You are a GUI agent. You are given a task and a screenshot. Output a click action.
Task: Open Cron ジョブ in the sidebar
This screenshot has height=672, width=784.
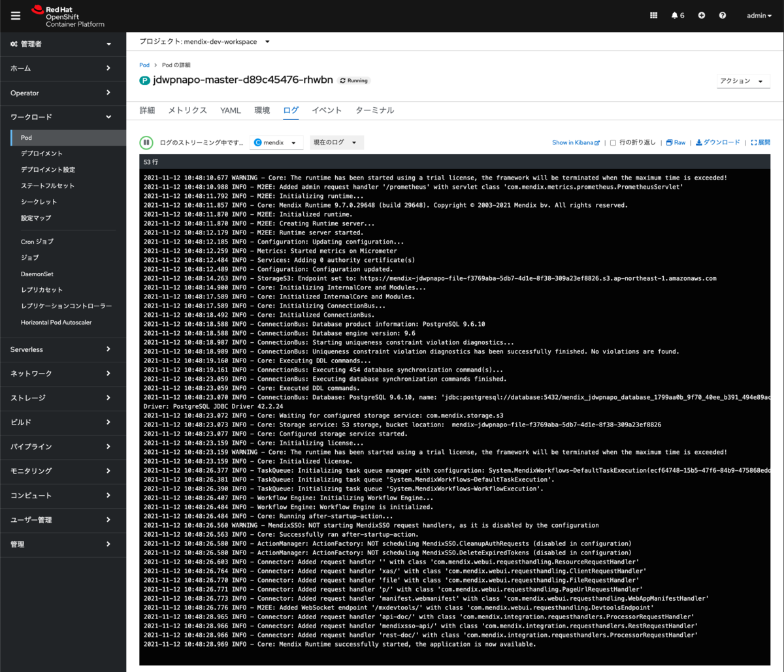click(68, 242)
